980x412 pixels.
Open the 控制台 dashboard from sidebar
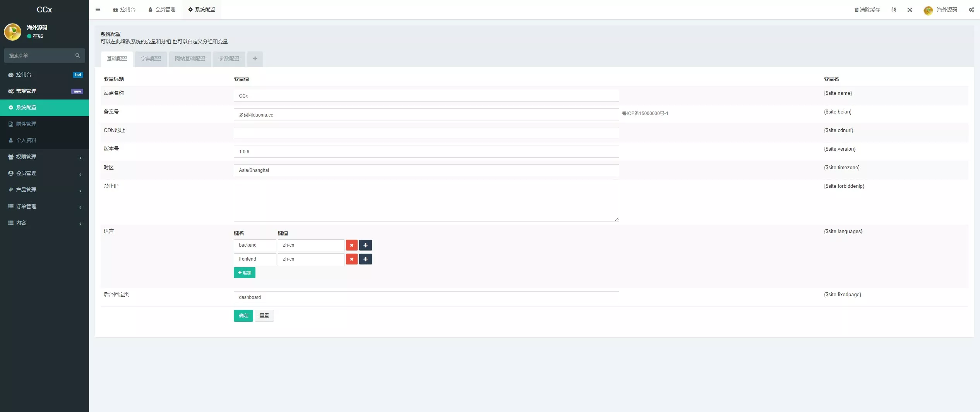click(23, 74)
